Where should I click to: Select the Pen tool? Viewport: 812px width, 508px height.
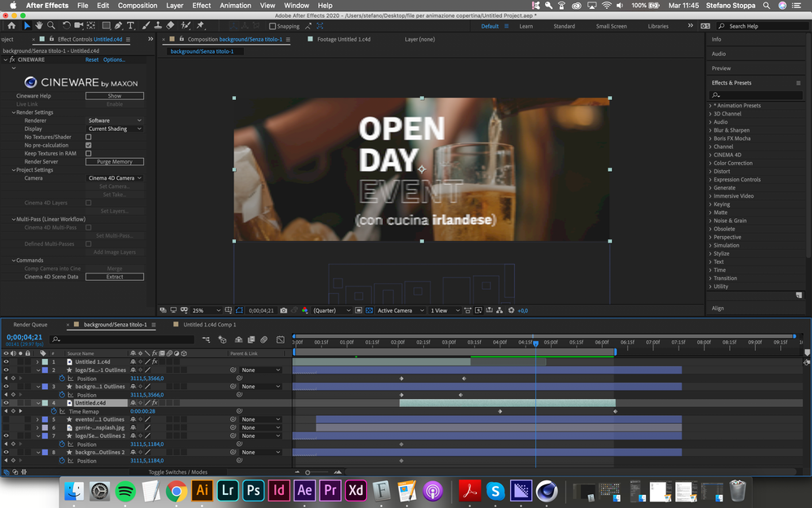click(x=119, y=25)
